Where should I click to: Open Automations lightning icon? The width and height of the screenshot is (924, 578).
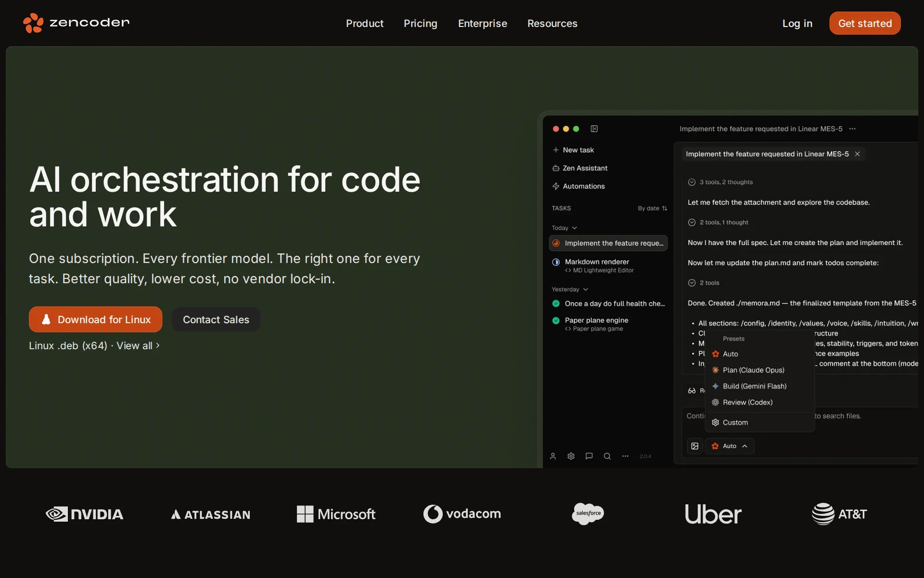pos(556,186)
